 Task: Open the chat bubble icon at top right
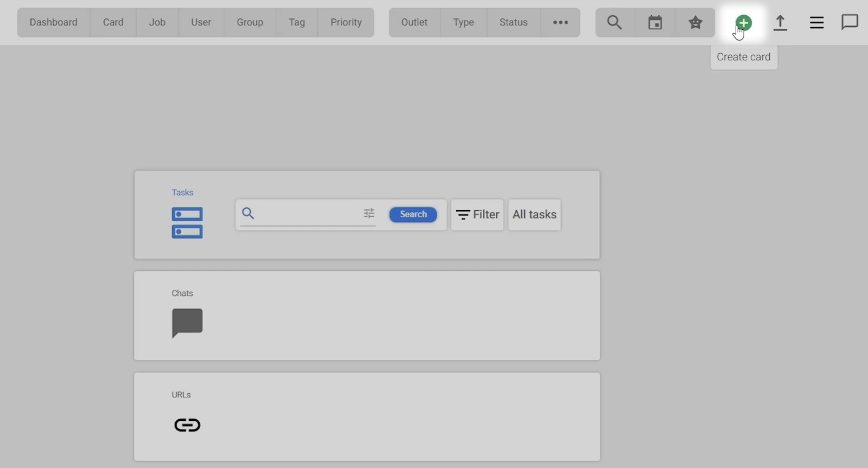(x=849, y=22)
